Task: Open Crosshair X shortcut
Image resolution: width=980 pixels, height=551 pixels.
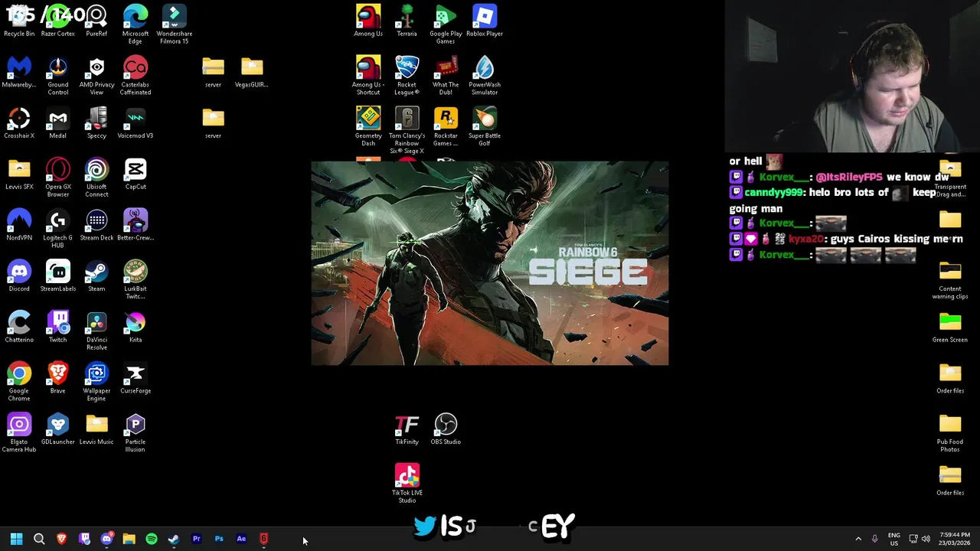Action: click(x=19, y=123)
